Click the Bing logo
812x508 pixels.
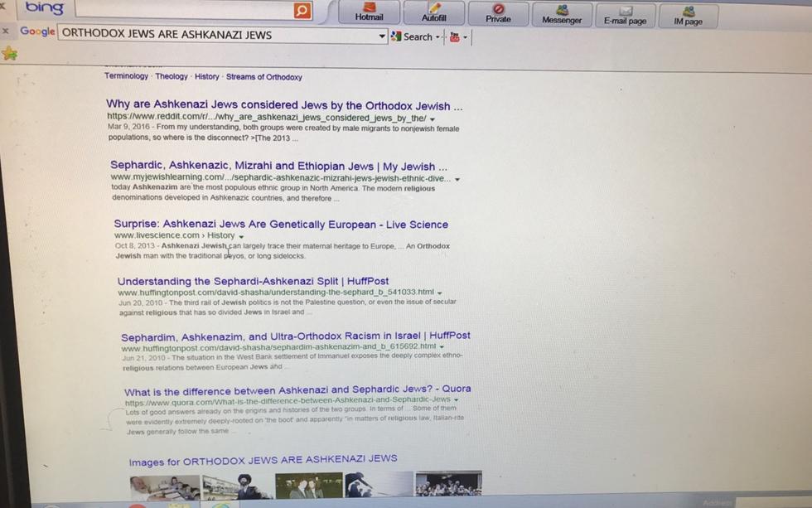(45, 7)
